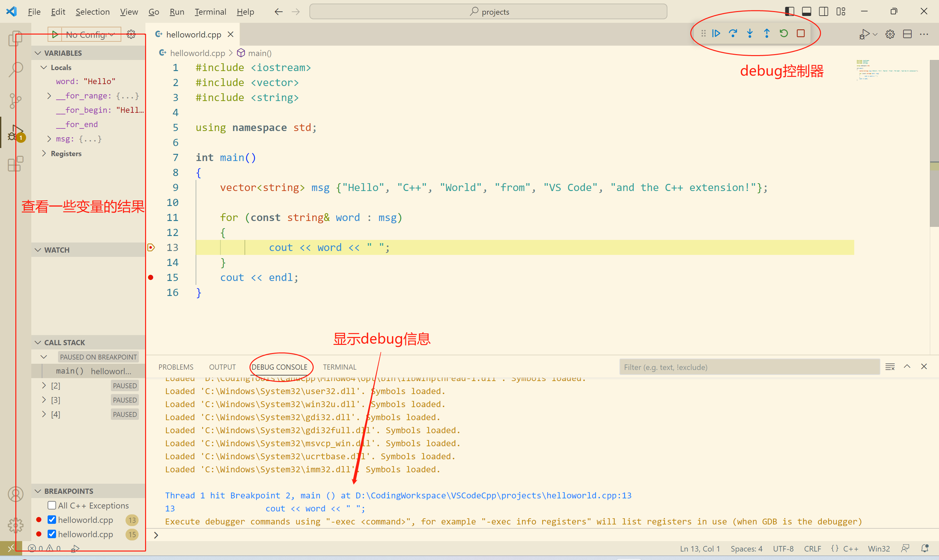Switch to the PROBLEMS tab
Screen dimensions: 939x560
pos(176,367)
